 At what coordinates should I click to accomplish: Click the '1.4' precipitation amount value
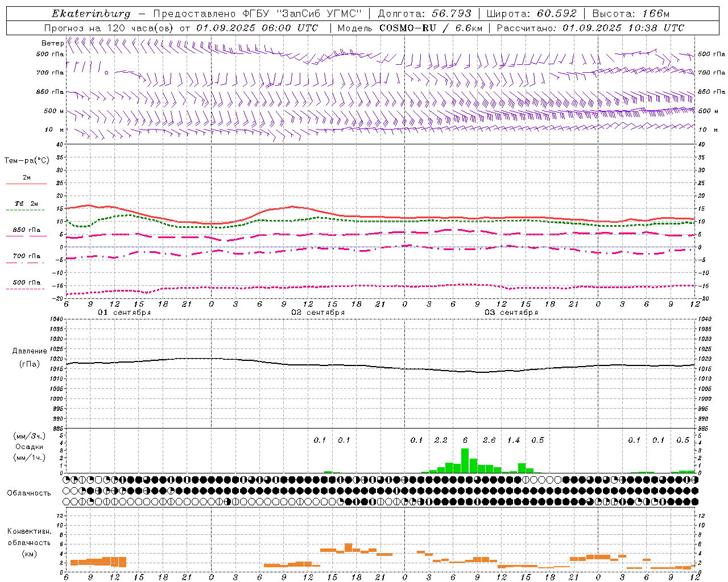click(x=514, y=440)
